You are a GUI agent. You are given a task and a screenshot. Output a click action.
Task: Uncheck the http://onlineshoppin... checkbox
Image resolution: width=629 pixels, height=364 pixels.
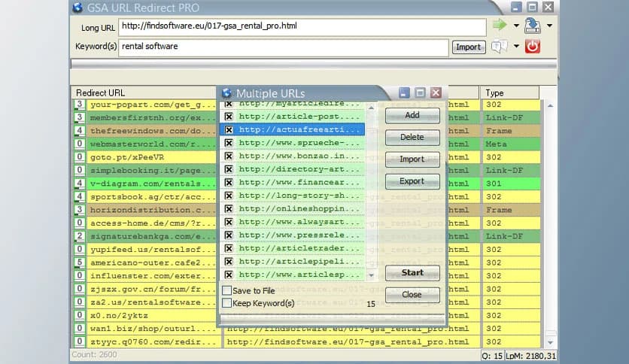pos(229,209)
